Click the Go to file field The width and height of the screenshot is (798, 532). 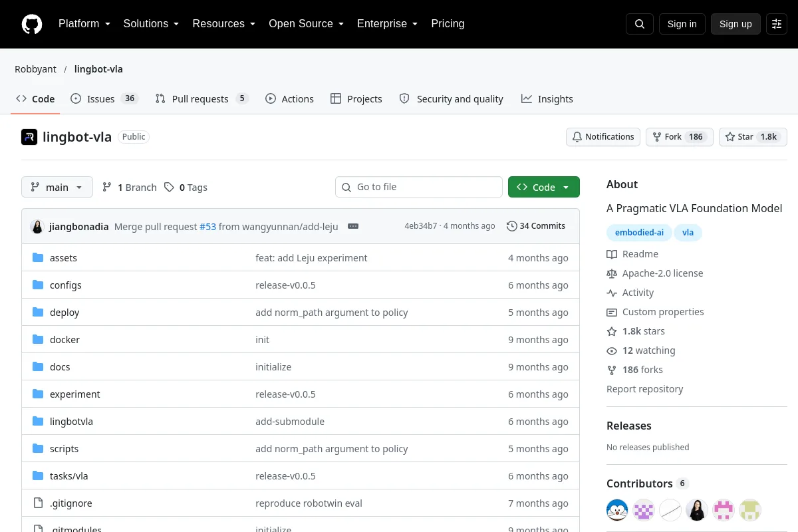click(x=419, y=187)
